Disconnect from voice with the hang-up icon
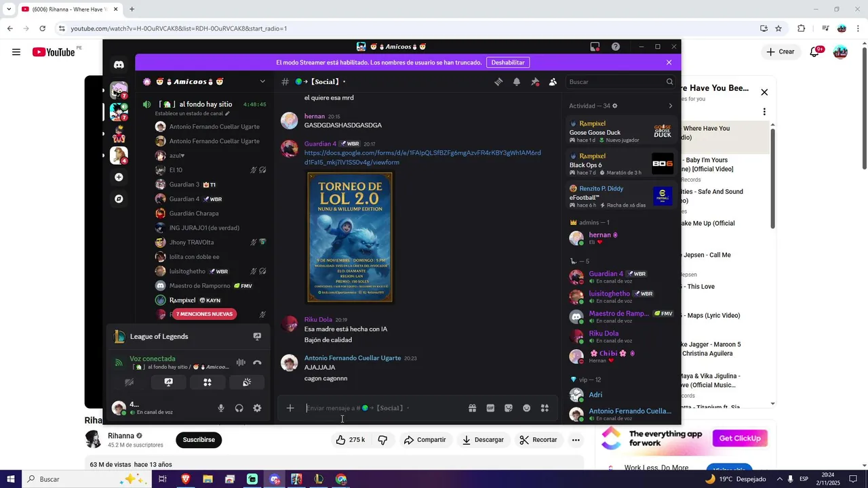Image resolution: width=868 pixels, height=488 pixels. click(257, 363)
